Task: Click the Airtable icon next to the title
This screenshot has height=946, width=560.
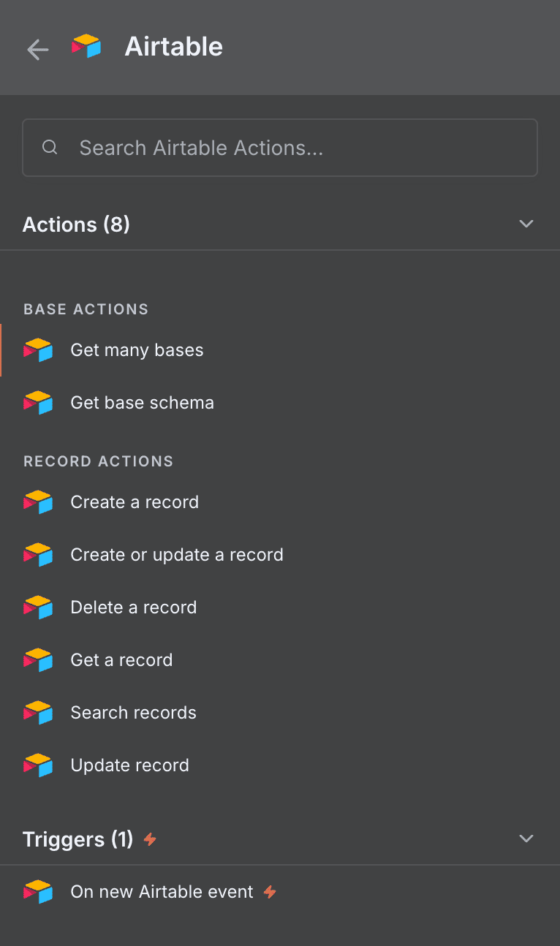Action: pos(86,47)
